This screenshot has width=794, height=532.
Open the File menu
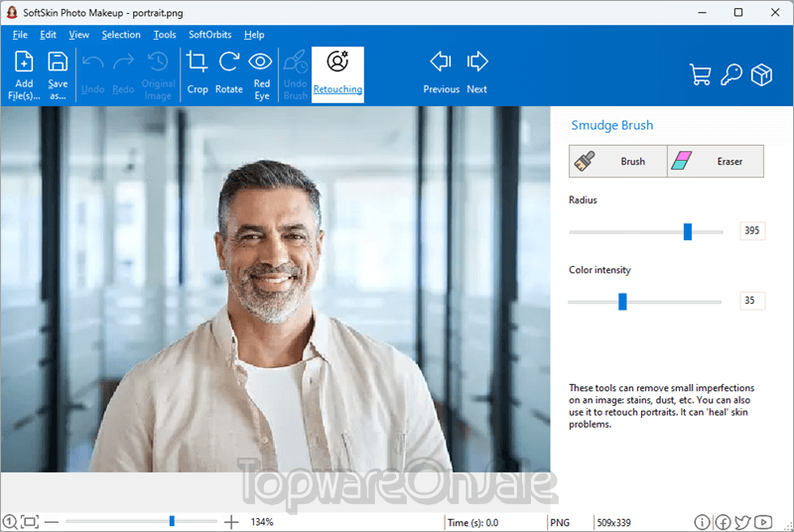(20, 35)
